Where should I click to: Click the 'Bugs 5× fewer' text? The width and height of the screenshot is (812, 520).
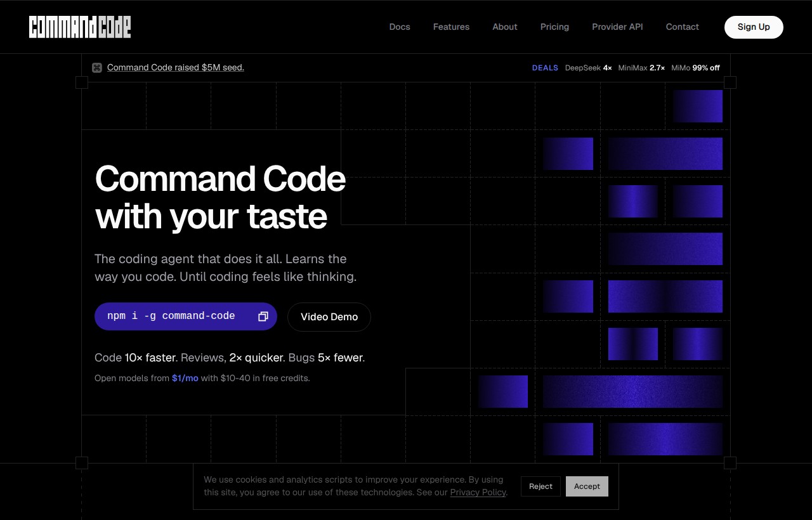pyautogui.click(x=327, y=358)
